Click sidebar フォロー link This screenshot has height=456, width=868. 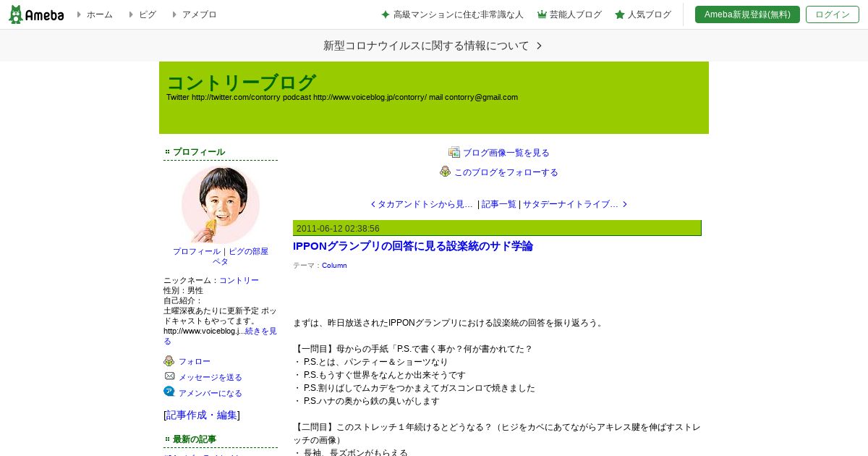(x=195, y=362)
